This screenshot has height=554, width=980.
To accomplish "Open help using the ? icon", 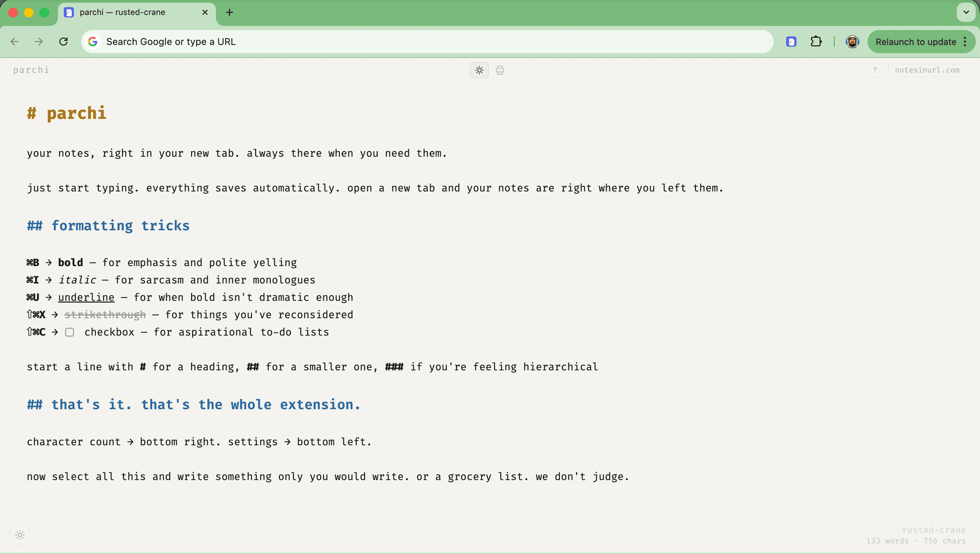I will [875, 70].
